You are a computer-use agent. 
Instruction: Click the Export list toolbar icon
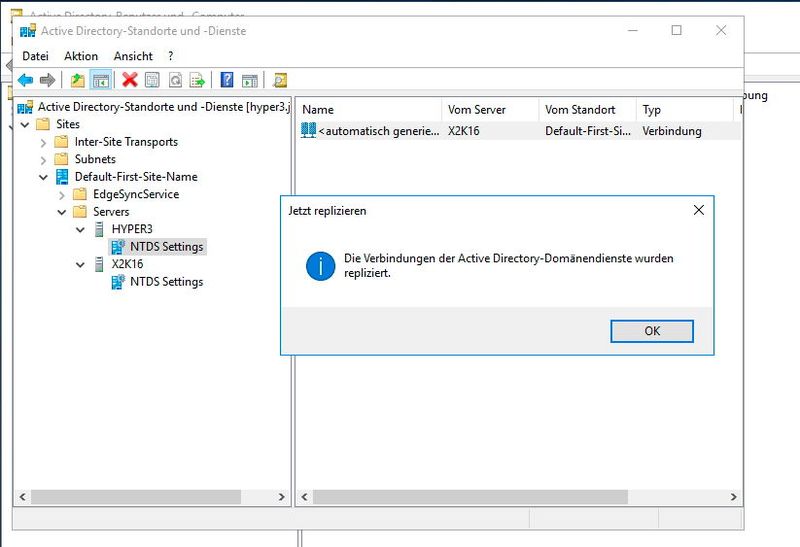[x=197, y=80]
